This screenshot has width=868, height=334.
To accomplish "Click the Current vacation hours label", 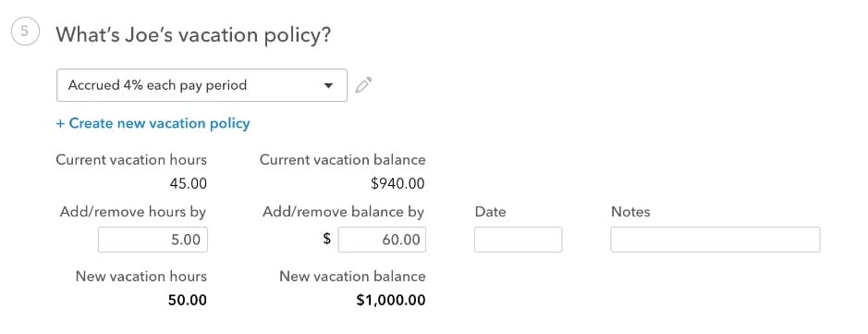I will point(131,160).
